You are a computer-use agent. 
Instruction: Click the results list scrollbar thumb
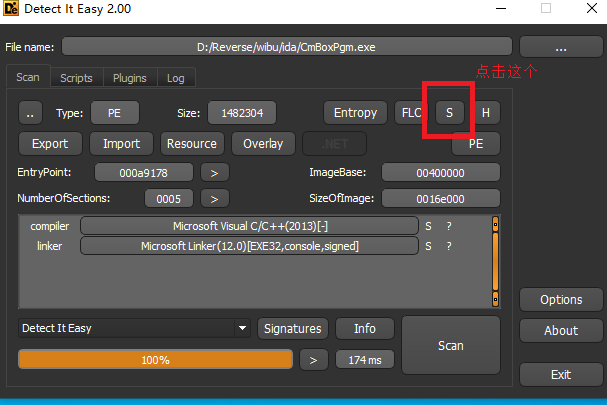[495, 261]
